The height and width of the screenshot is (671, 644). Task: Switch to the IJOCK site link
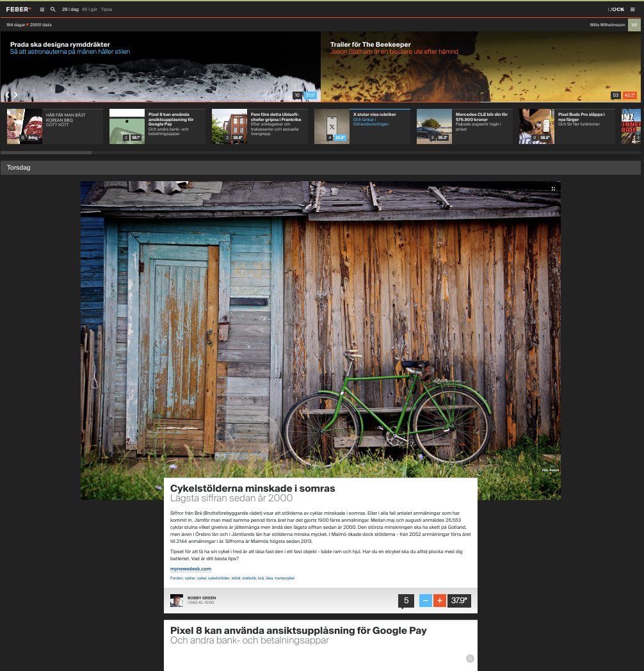click(616, 10)
